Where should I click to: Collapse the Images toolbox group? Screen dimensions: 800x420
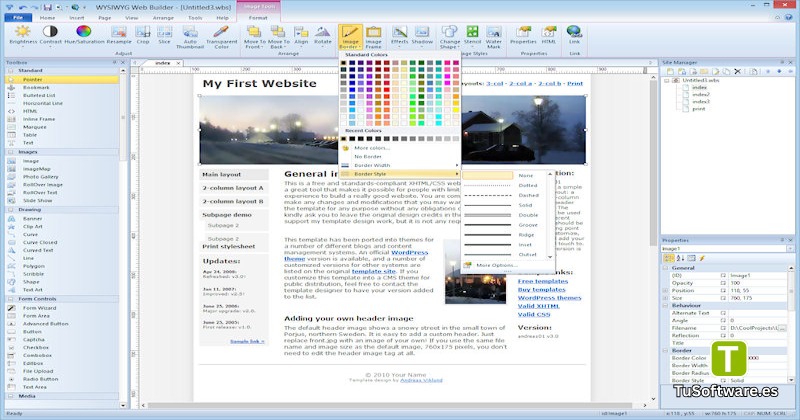(x=11, y=152)
